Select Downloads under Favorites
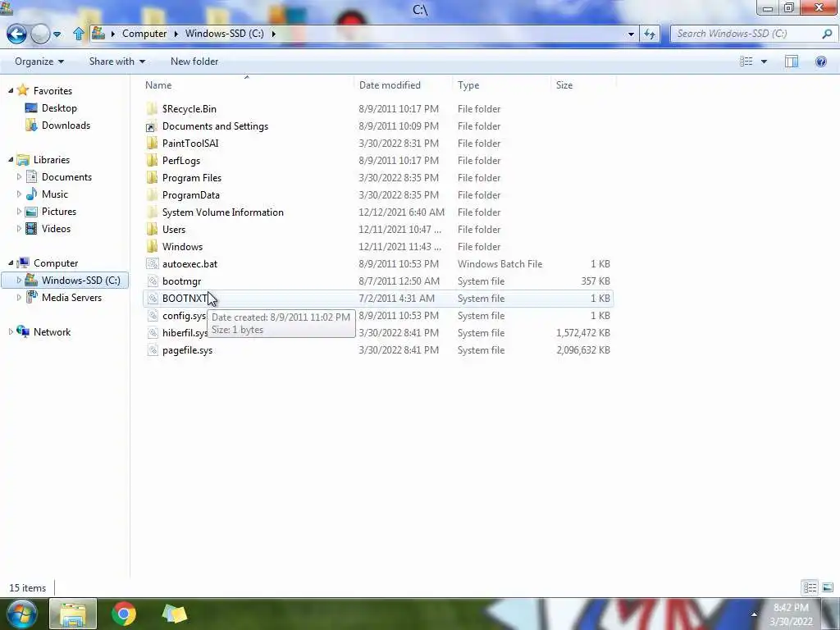Screen dimensions: 840x630 (66, 126)
